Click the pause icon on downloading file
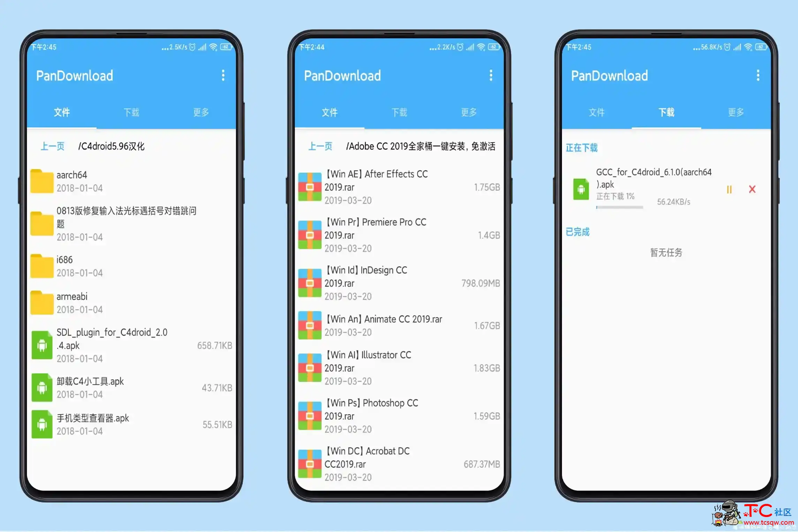The image size is (798, 532). point(729,189)
